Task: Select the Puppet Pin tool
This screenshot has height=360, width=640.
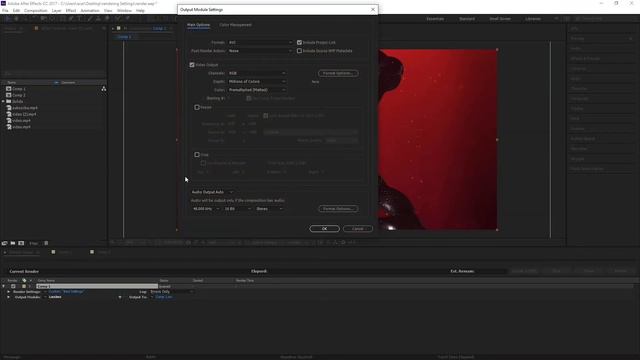Action: click(128, 18)
